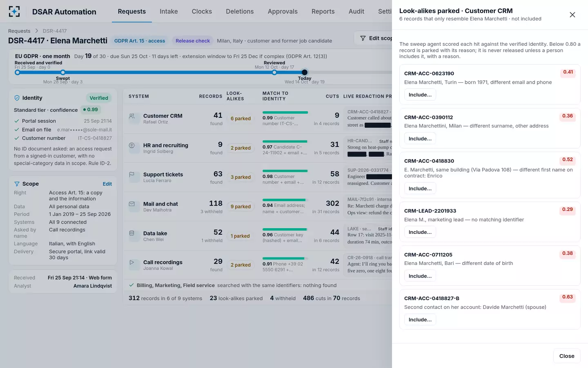Click Include for CRM-ACC-0711205
This screenshot has height=368, width=588.
pyautogui.click(x=420, y=276)
